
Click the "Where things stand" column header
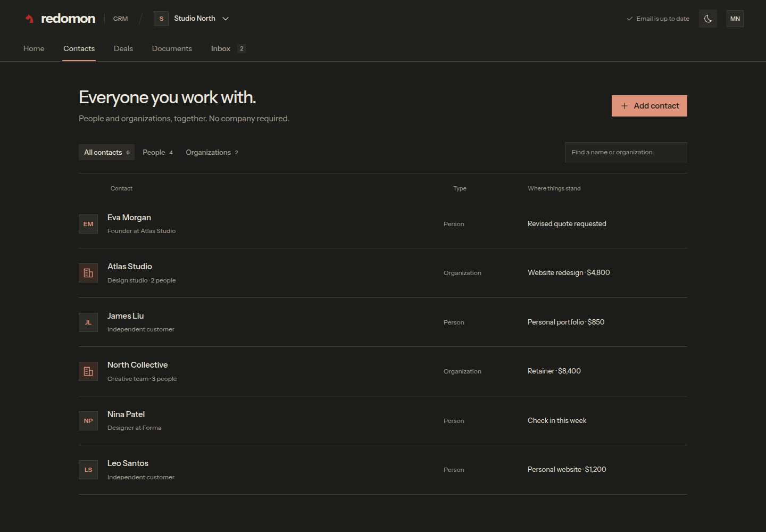[x=554, y=188]
